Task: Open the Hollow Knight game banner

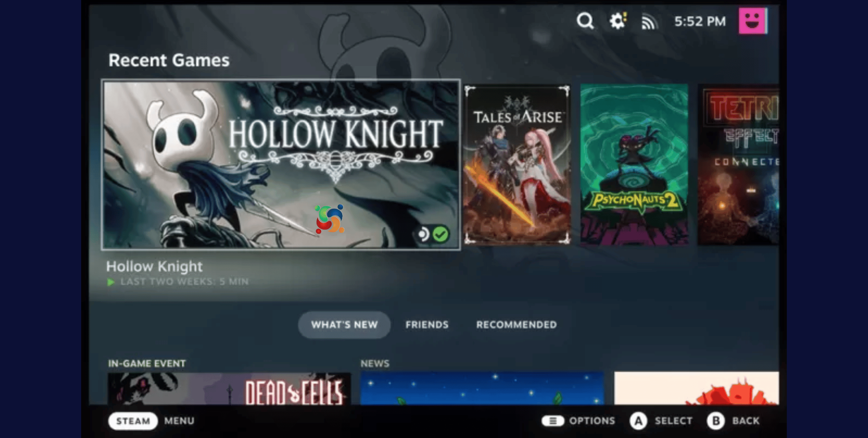Action: point(281,165)
